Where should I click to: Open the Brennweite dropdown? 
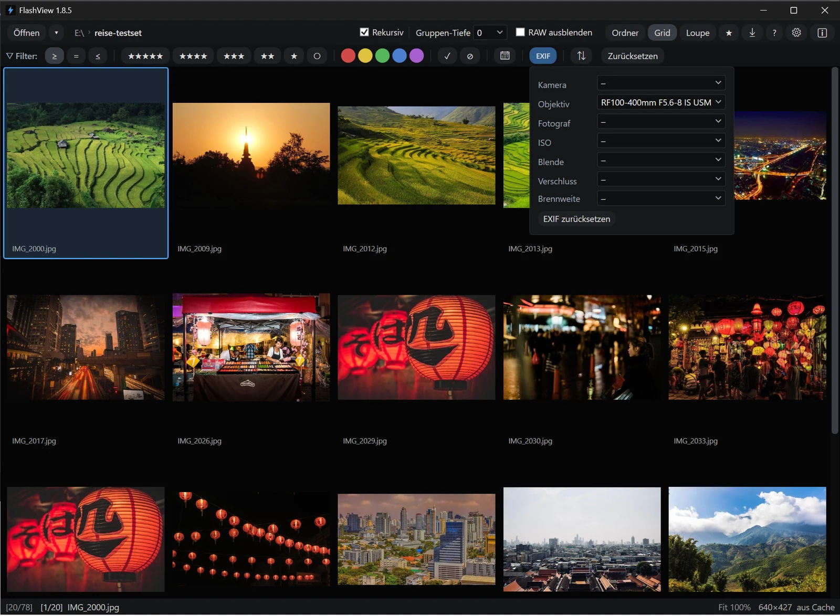[x=661, y=198]
